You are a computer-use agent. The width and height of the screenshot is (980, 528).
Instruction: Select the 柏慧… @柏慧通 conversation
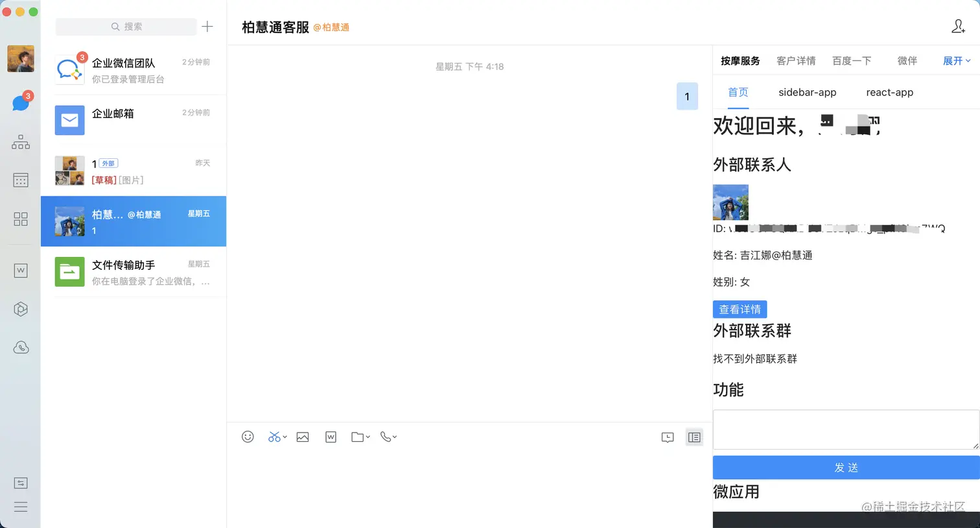click(x=134, y=221)
